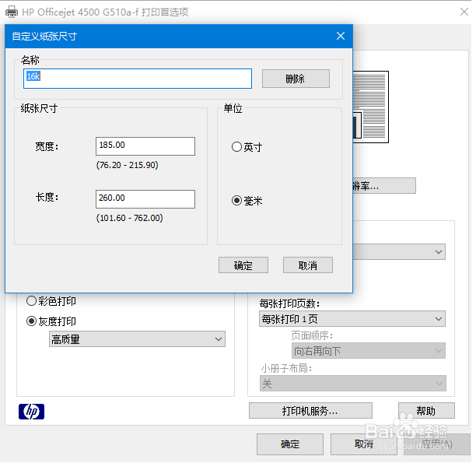476x463 pixels.
Task: Click the 删除 delete button
Action: point(298,79)
